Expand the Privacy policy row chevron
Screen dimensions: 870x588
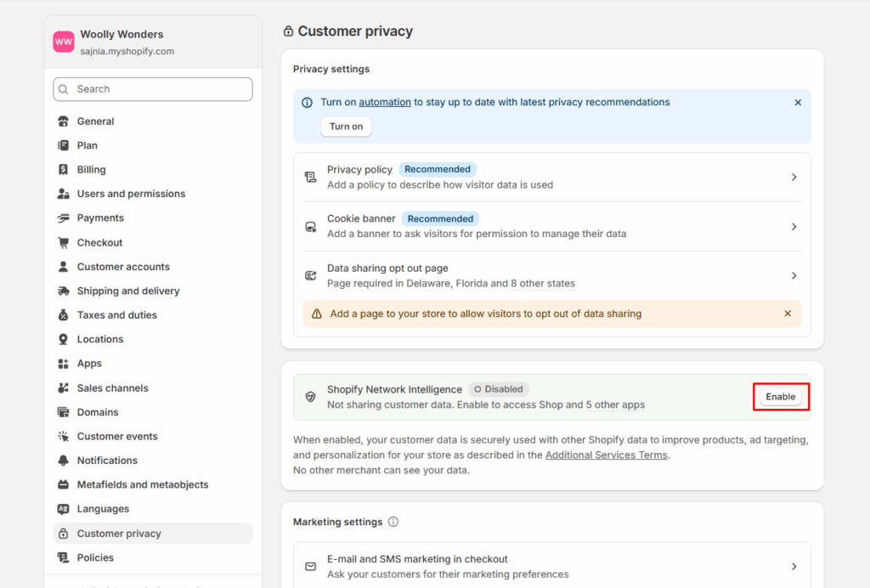tap(794, 178)
